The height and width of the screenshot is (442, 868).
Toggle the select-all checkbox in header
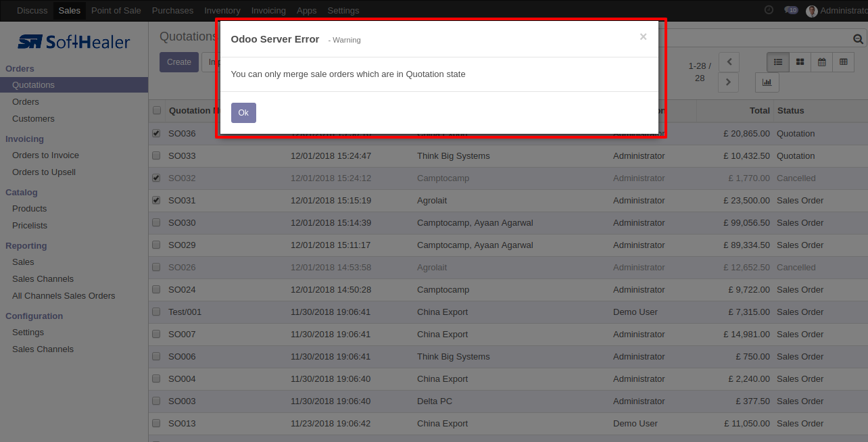157,110
